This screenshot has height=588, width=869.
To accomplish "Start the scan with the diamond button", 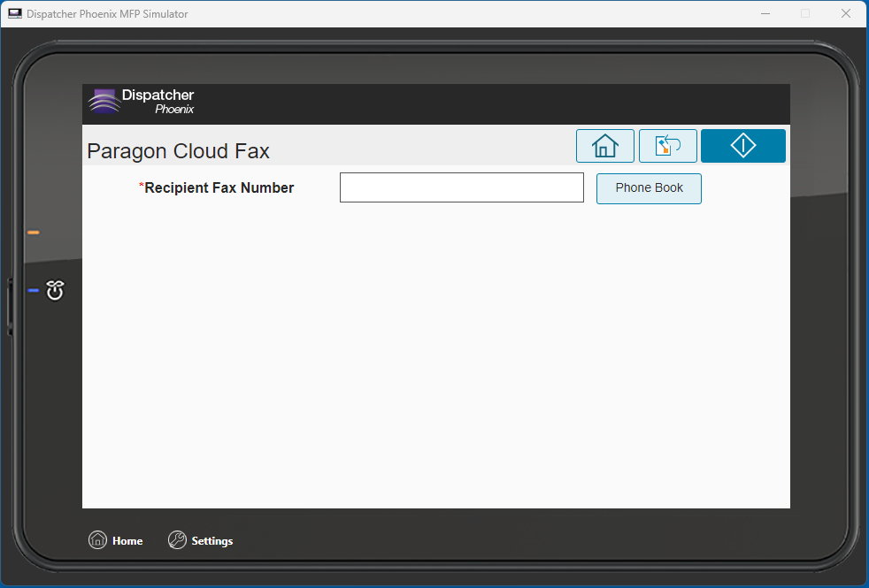I will coord(743,146).
